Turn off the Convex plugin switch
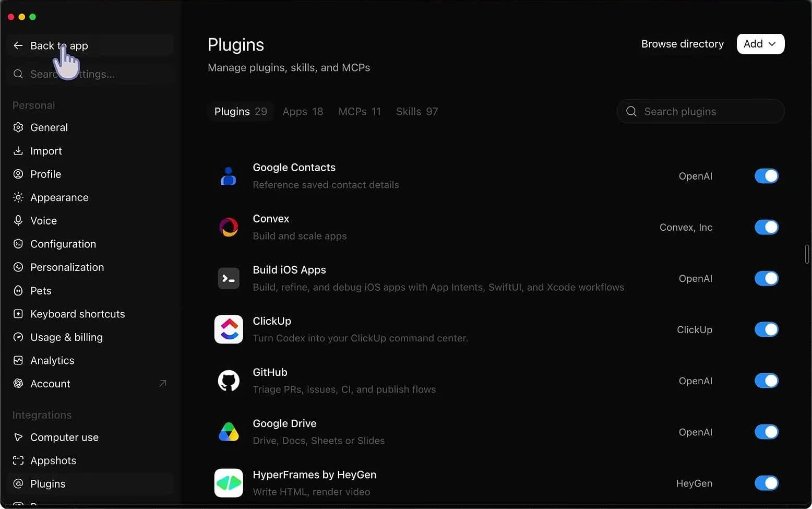This screenshot has width=812, height=509. (767, 227)
